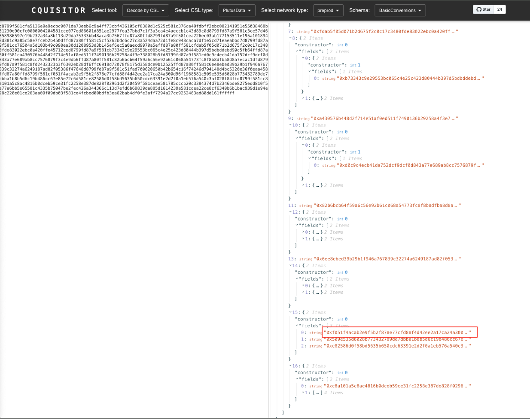This screenshot has height=420, width=530.
Task: Click the 0x82b6bcb64 string at index 11
Action: (387, 205)
